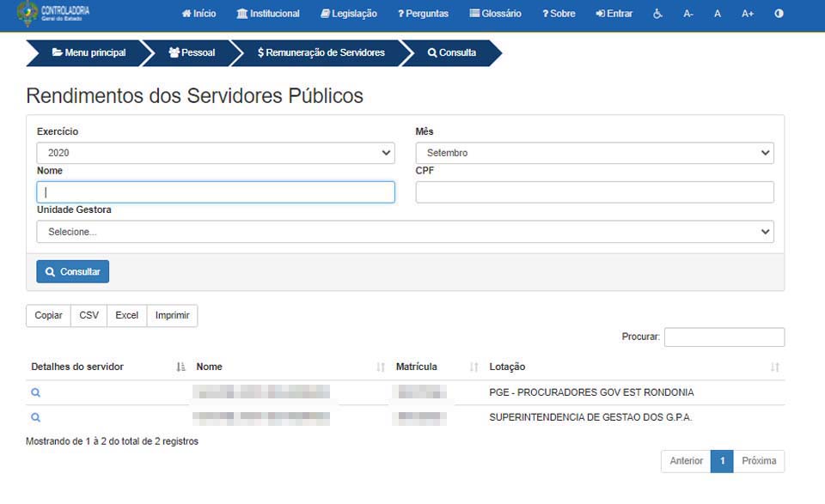
Task: Open the Mês dropdown showing Setembro
Action: [594, 153]
